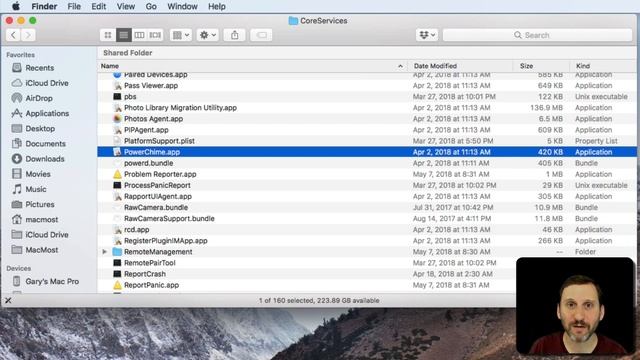
Task: Select PlatformSupport.plist file
Action: coord(367,141)
